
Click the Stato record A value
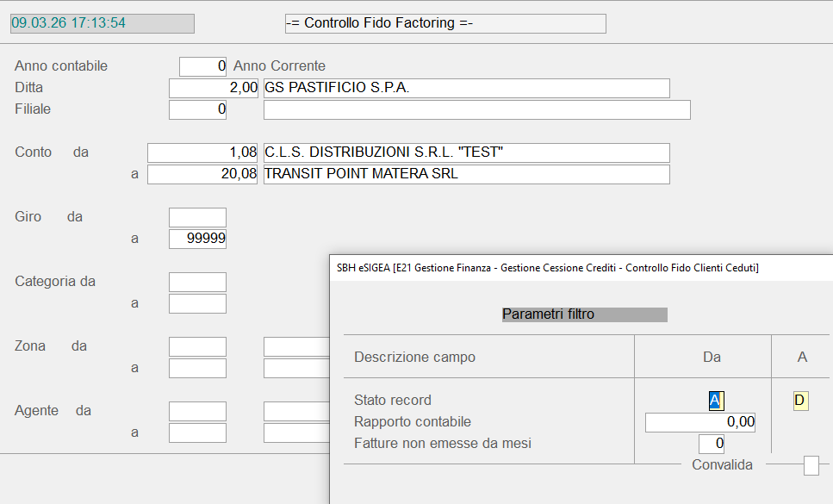tap(800, 401)
